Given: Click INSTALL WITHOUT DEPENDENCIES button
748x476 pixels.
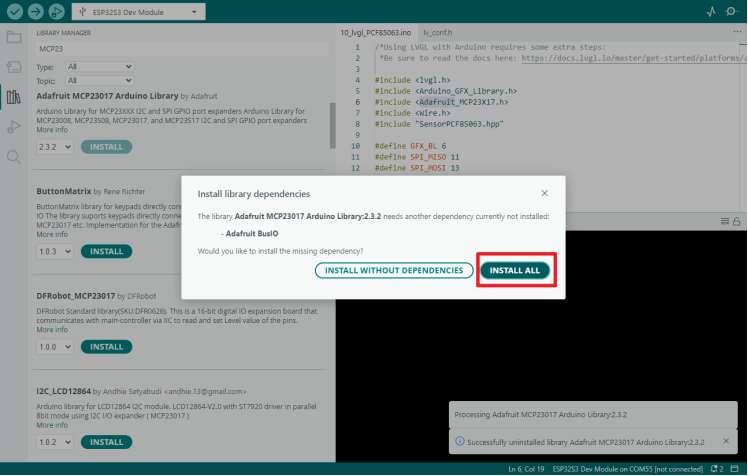Looking at the screenshot, I should tap(393, 270).
